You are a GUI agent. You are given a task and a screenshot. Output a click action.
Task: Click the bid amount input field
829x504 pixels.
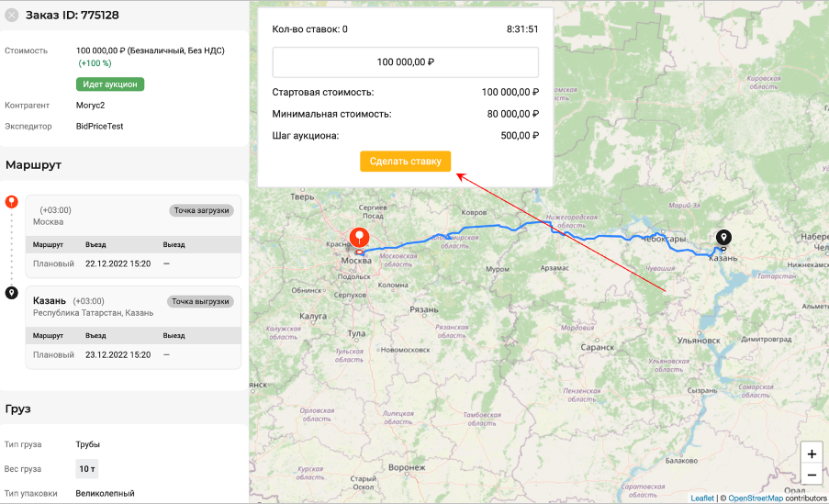tap(406, 62)
